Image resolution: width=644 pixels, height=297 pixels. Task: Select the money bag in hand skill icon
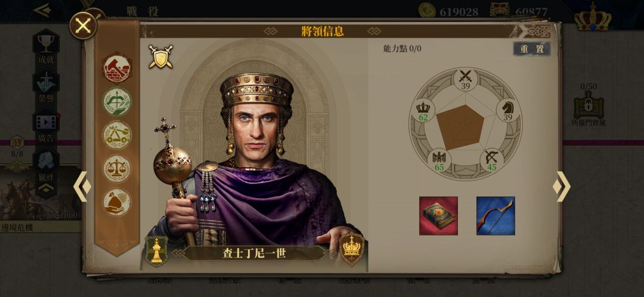coord(117,202)
